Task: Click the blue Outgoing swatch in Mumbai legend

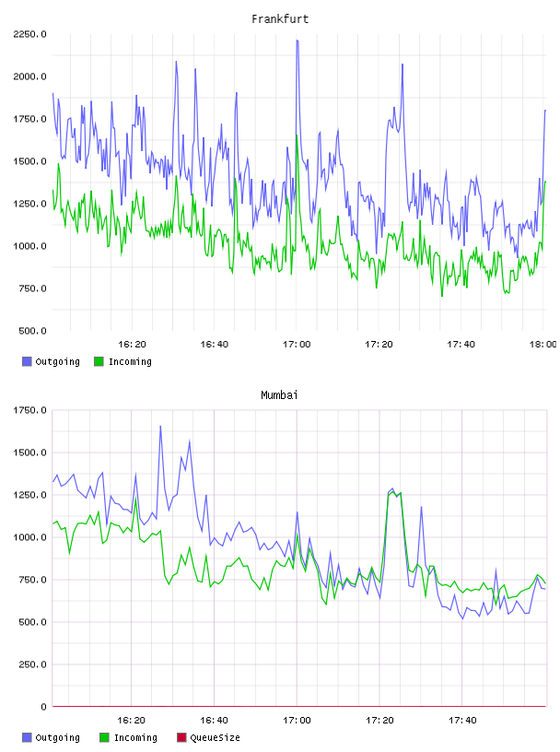Action: 27,737
